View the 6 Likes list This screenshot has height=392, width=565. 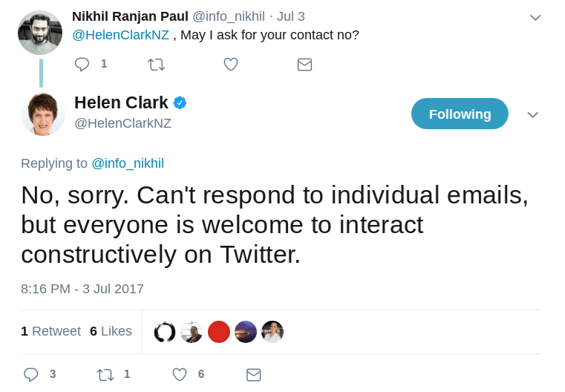click(111, 331)
